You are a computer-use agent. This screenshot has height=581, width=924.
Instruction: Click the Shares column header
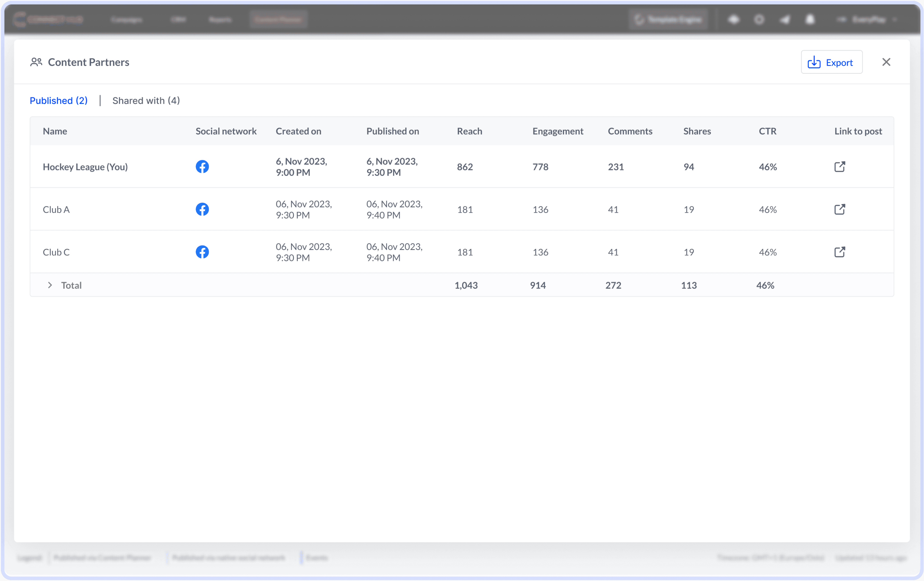click(697, 131)
